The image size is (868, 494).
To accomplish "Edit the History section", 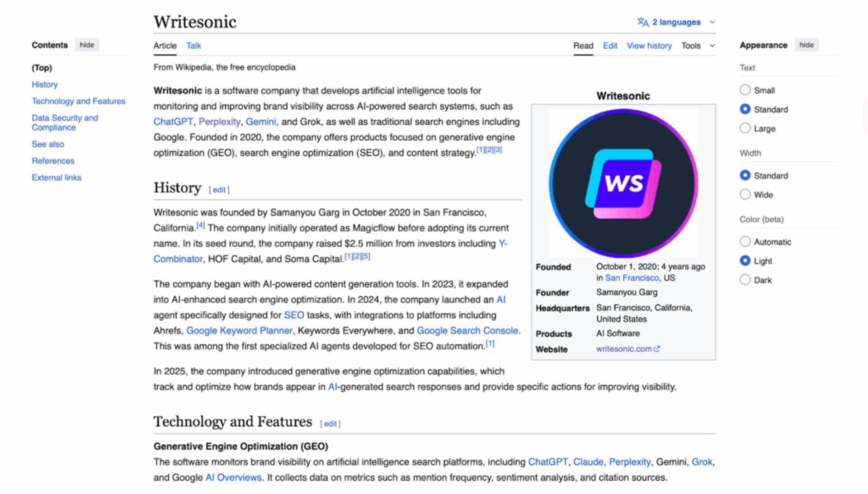I will [219, 190].
